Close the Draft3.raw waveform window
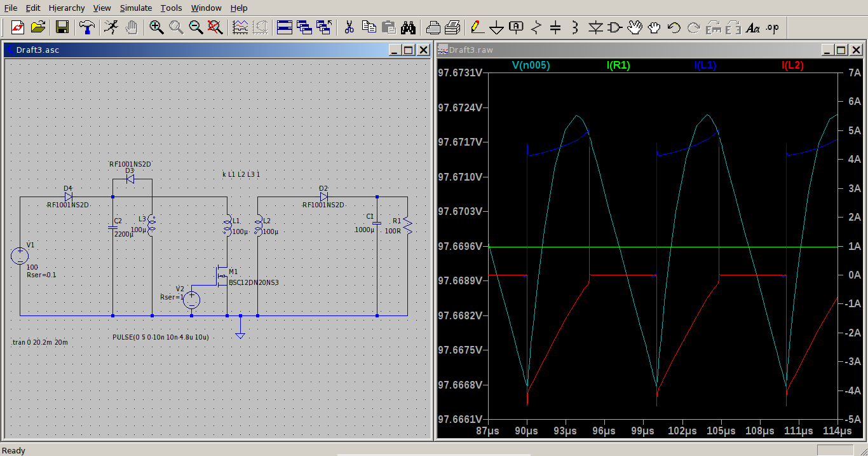The height and width of the screenshot is (456, 868). pyautogui.click(x=857, y=50)
